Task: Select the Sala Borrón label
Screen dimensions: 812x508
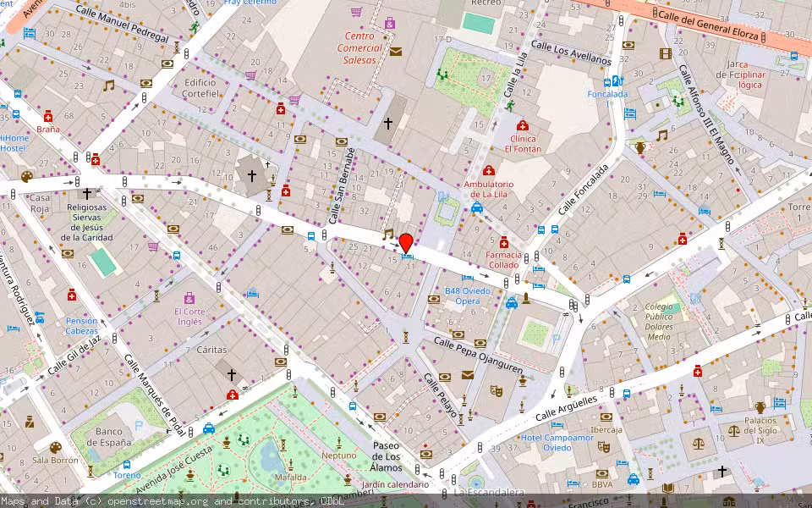Action: (56, 460)
